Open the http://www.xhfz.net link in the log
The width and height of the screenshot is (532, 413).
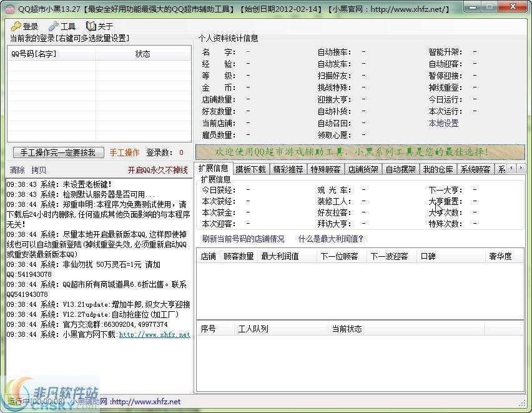[x=154, y=334]
